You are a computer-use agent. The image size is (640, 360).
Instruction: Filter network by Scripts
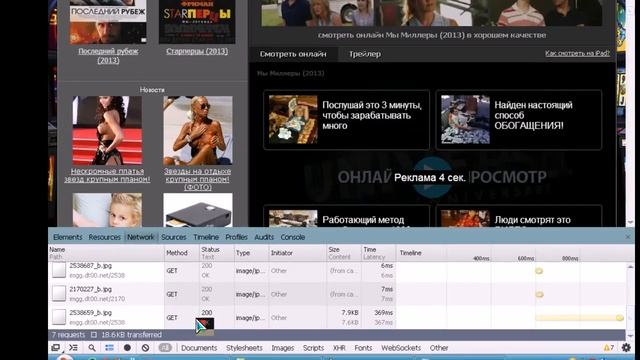tap(313, 348)
